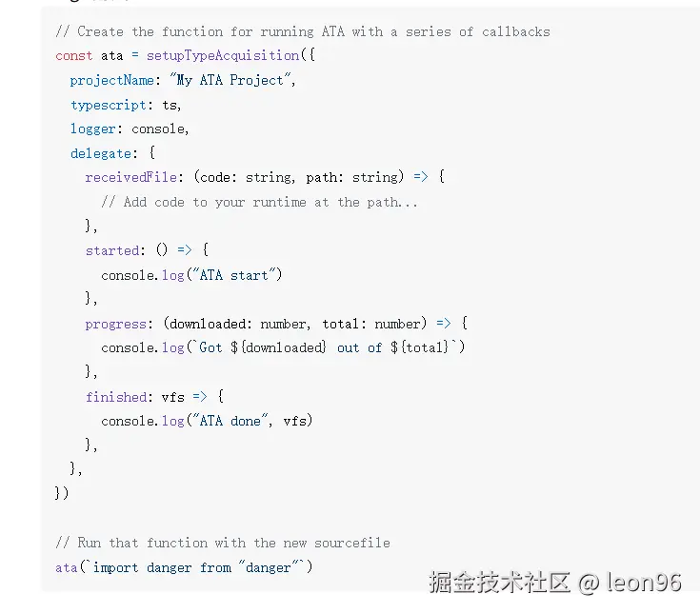Image resolution: width=700 pixels, height=614 pixels.
Task: Click the typescript property key
Action: pos(109,105)
